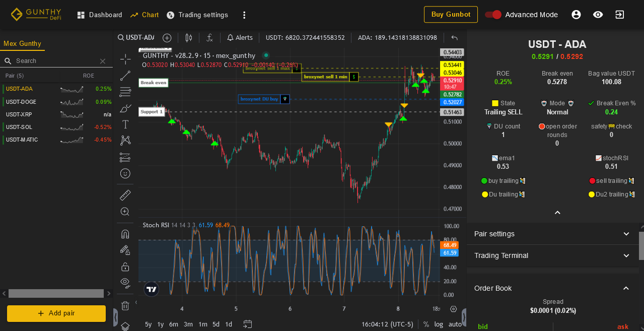The image size is (644, 331).
Task: Open chart settings hexagon gear icon
Action: pos(453,309)
